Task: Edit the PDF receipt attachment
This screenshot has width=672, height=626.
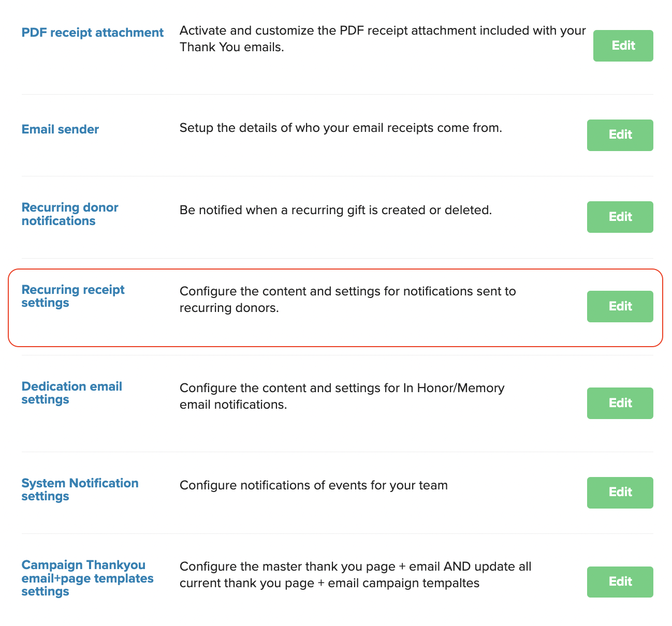Action: point(623,46)
